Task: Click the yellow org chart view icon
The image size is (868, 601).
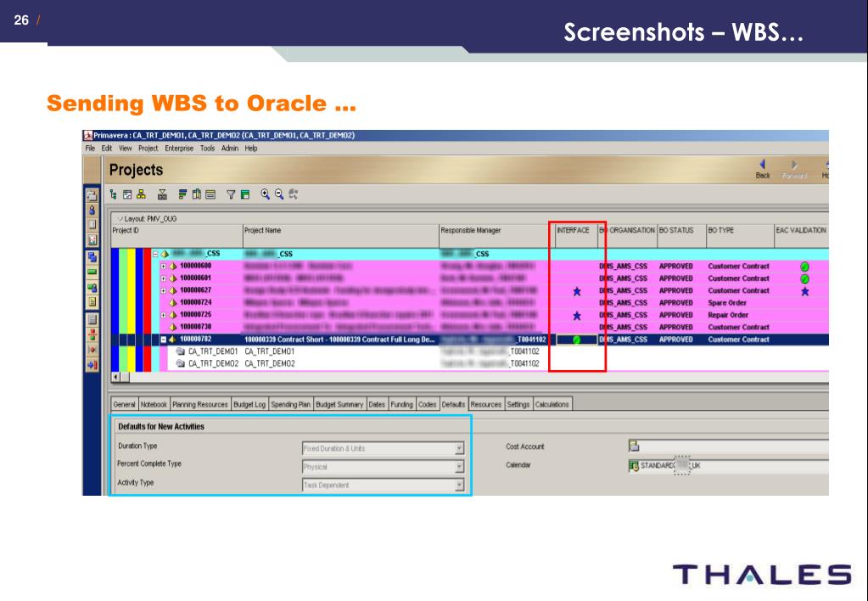Action: (x=141, y=194)
